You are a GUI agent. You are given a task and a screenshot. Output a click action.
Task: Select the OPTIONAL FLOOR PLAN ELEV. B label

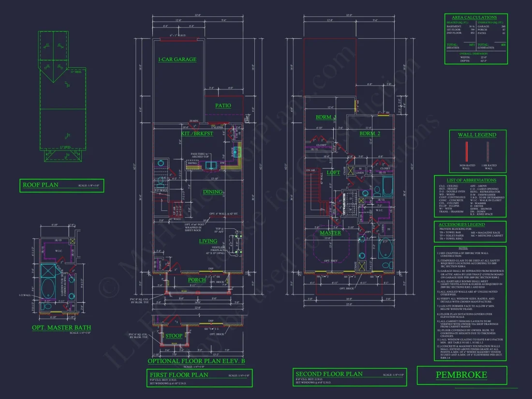click(197, 360)
